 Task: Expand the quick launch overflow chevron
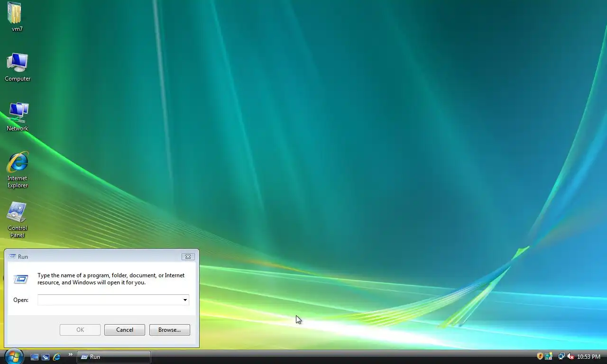[x=71, y=355]
